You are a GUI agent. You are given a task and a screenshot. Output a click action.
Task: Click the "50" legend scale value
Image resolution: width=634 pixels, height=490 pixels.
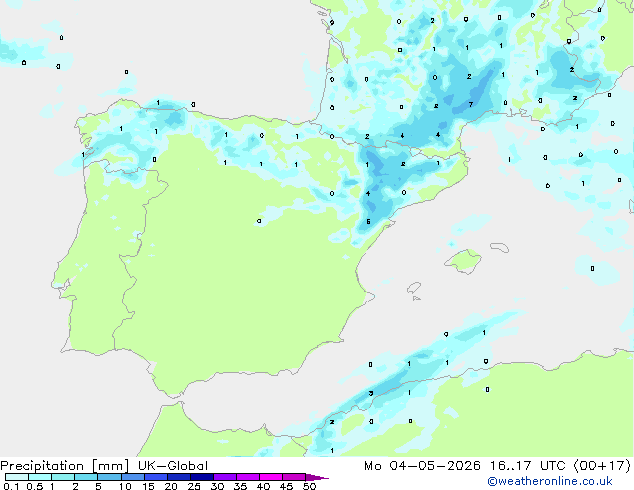pos(309,486)
